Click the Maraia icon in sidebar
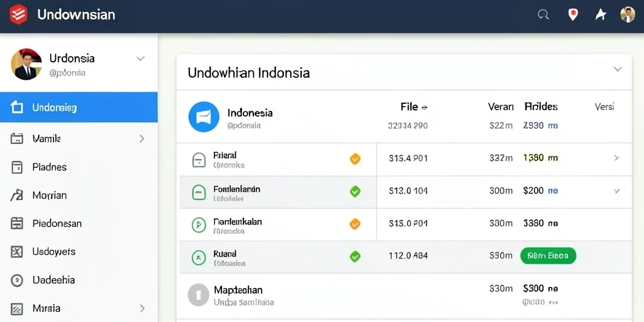This screenshot has height=322, width=644. (x=17, y=308)
